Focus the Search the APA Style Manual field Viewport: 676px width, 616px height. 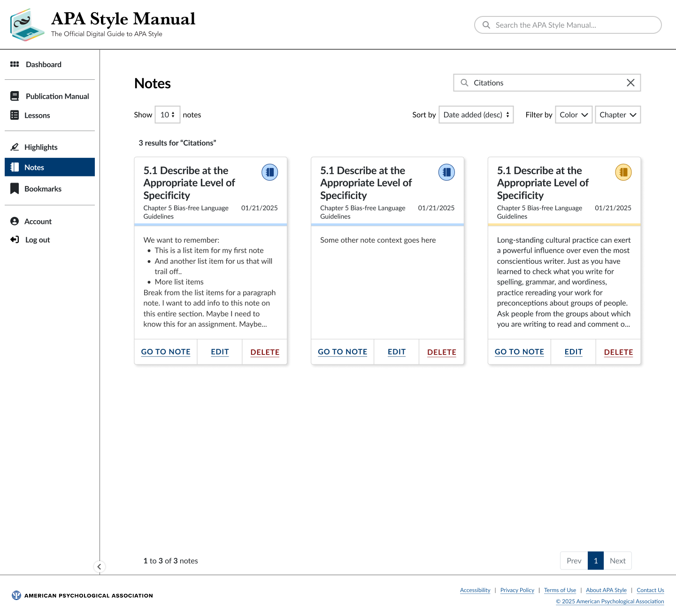(x=568, y=25)
